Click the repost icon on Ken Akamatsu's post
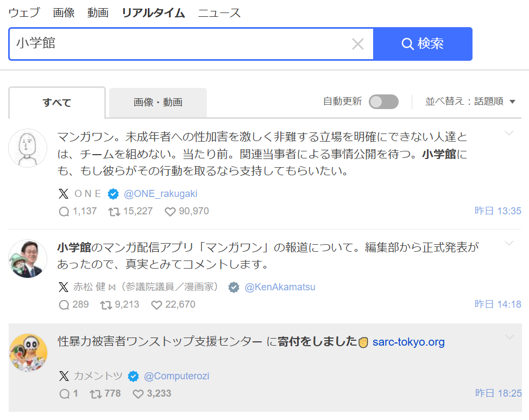The image size is (529, 420). (106, 305)
